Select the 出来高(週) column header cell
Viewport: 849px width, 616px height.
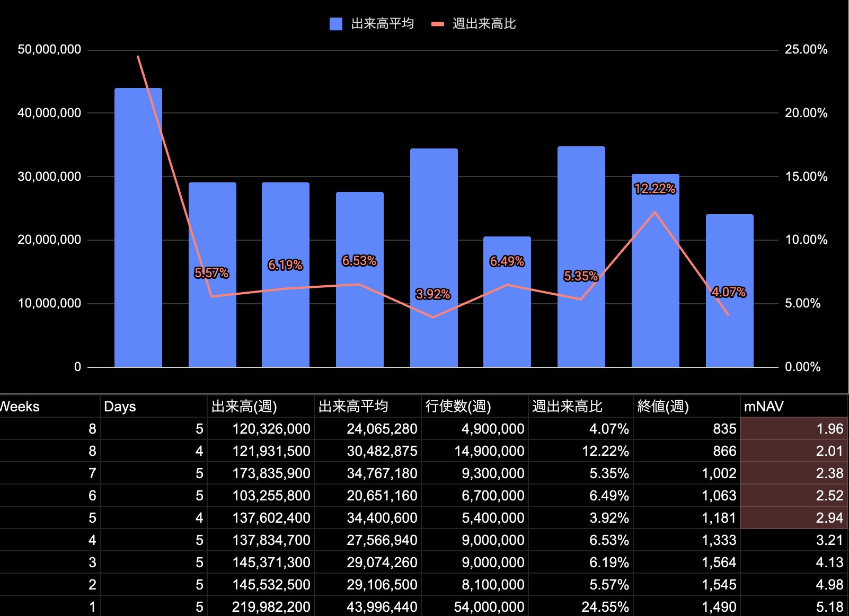click(x=261, y=407)
